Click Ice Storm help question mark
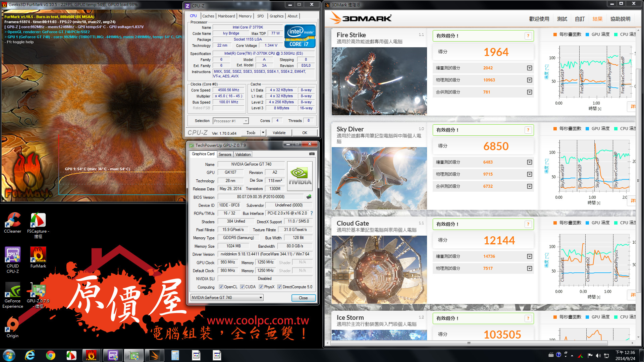644x362 pixels. tap(528, 318)
